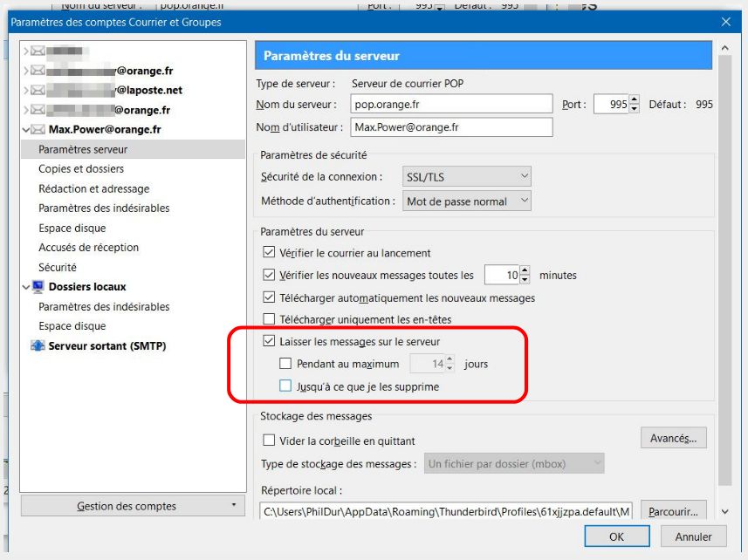Click the Parcourir... button

[x=674, y=511]
